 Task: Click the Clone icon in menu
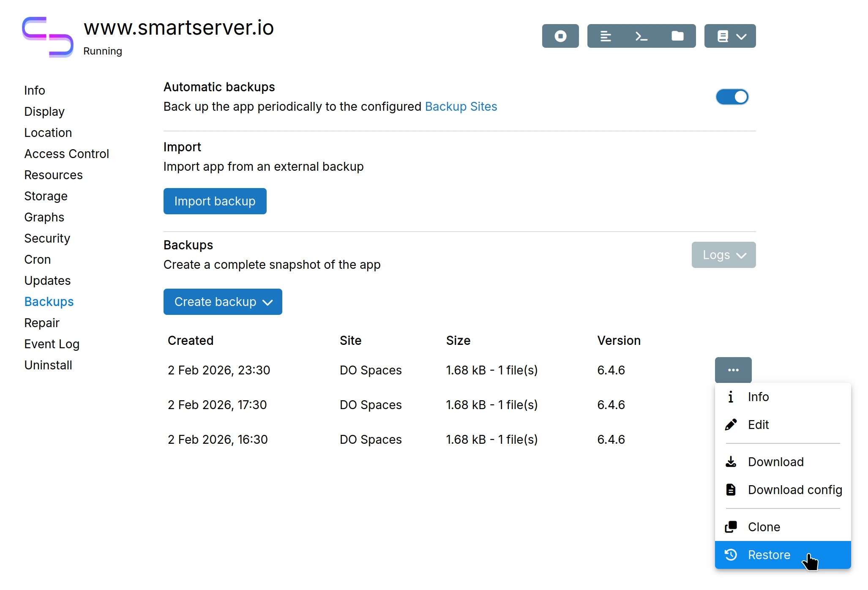(731, 527)
